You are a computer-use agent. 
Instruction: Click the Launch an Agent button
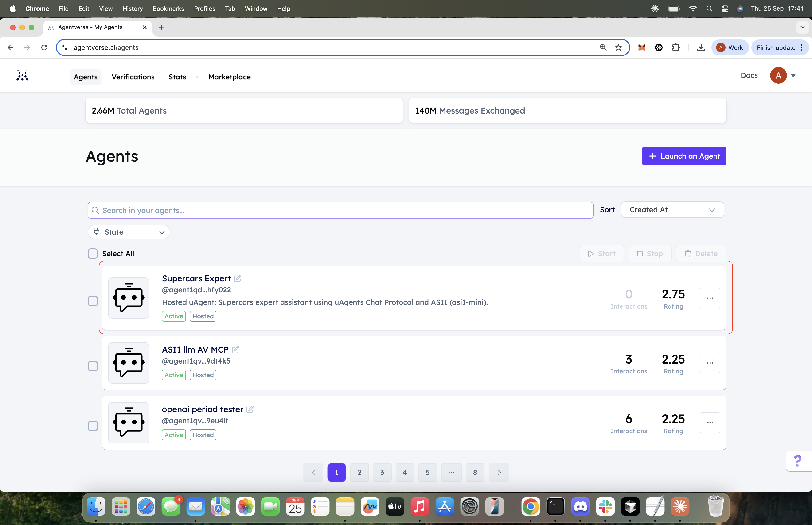(x=683, y=156)
